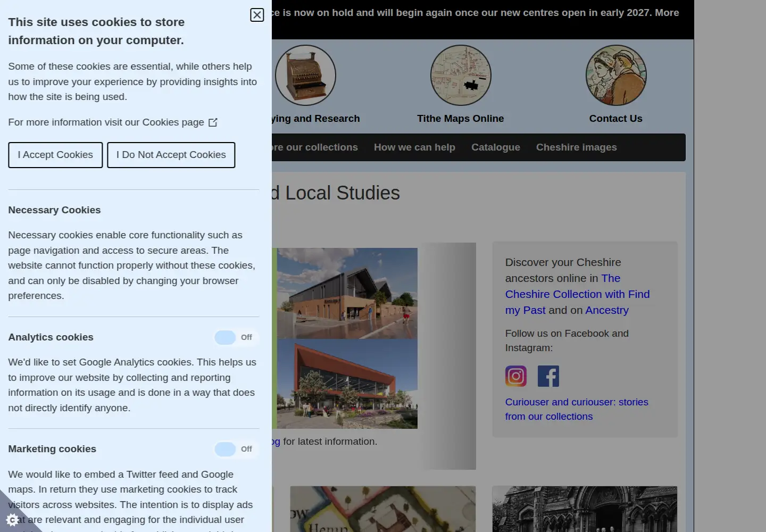Image resolution: width=766 pixels, height=532 pixels.
Task: Open the Cheshire images menu item
Action: coord(577,147)
